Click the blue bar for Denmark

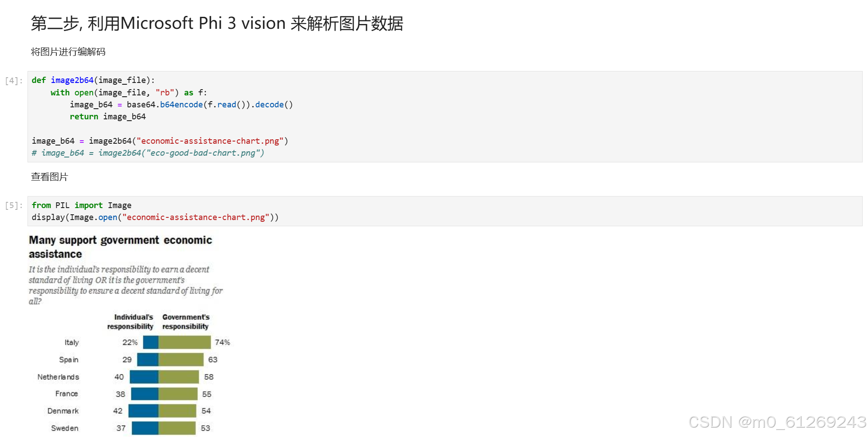(x=144, y=411)
